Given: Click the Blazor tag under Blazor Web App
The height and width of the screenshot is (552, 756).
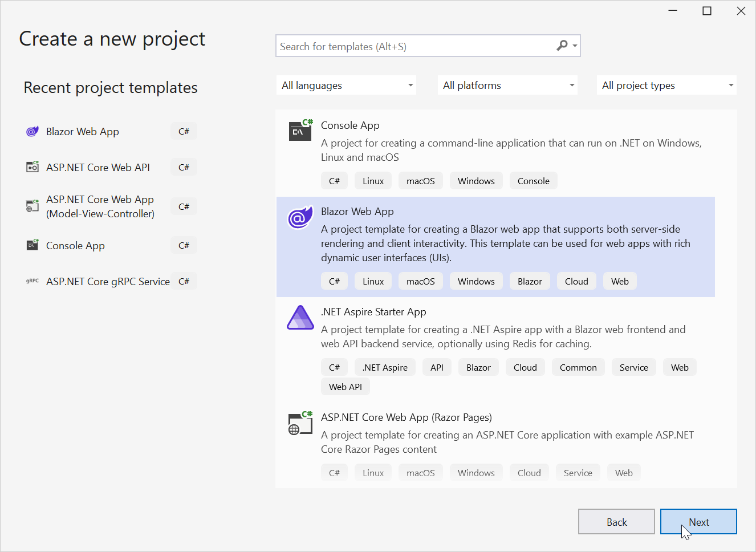Looking at the screenshot, I should click(530, 281).
